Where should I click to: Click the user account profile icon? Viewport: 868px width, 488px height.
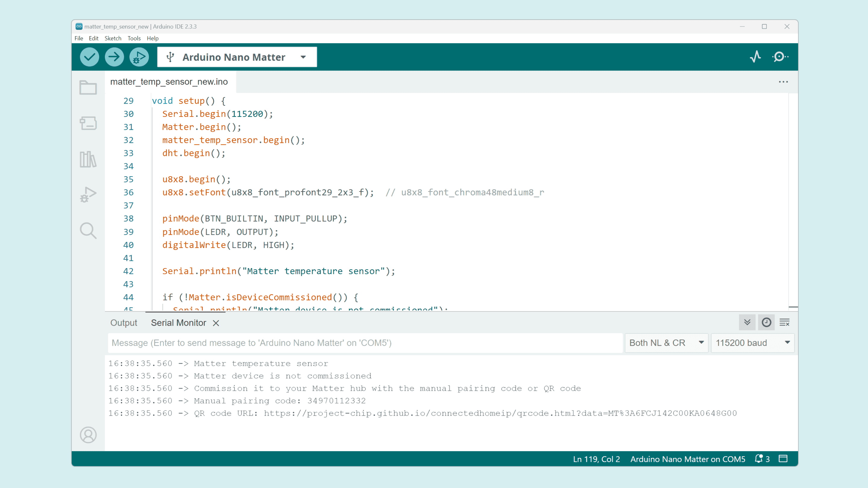88,435
